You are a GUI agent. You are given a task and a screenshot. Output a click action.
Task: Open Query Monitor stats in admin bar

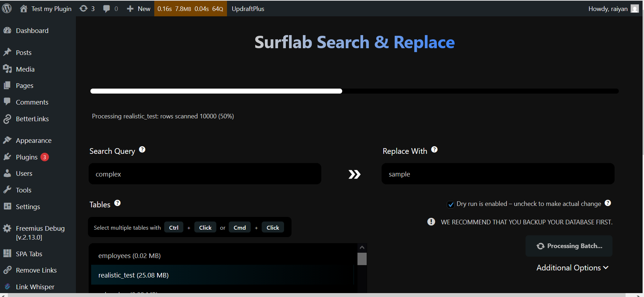click(190, 9)
